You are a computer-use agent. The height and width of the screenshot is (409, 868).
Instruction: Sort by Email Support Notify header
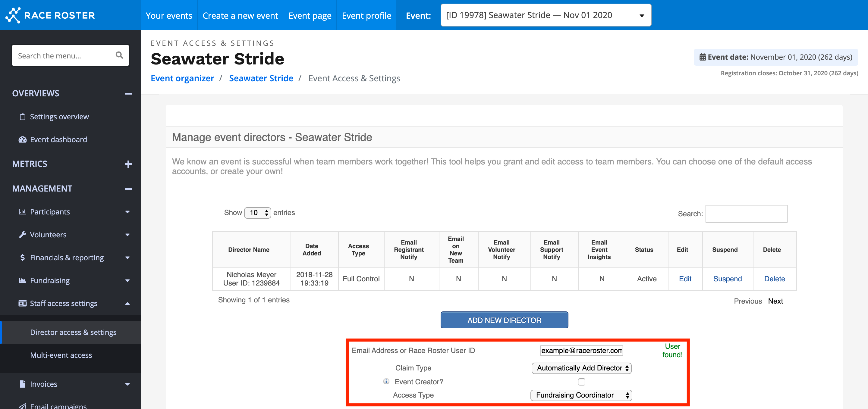click(x=554, y=249)
